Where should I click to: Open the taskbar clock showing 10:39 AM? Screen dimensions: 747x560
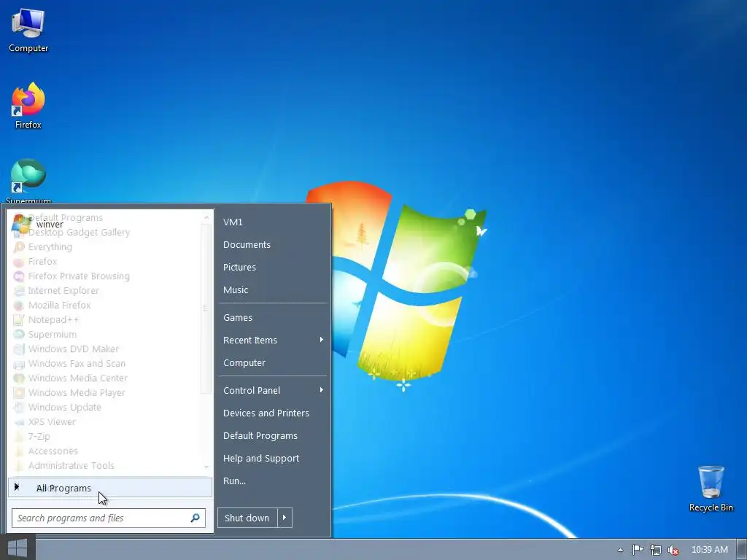[709, 550]
